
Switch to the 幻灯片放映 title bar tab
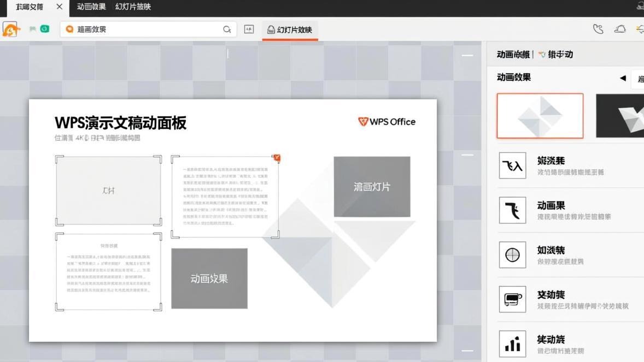(x=133, y=7)
